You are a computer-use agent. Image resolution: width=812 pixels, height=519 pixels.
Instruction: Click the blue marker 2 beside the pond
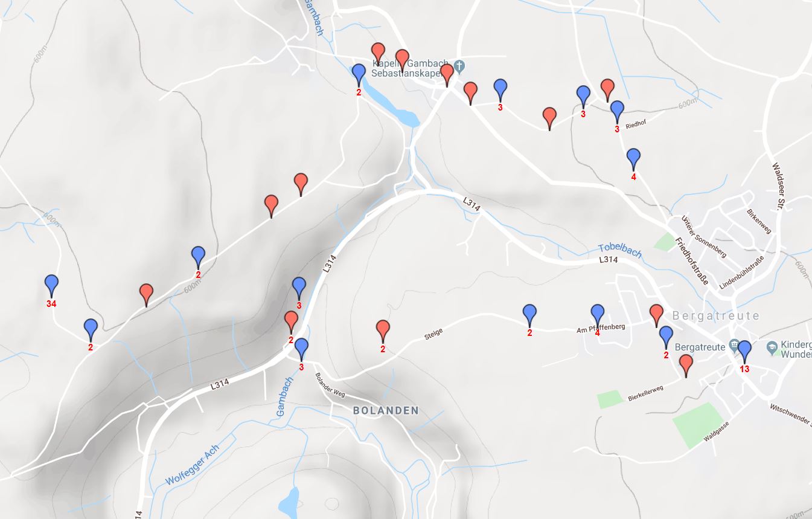[359, 75]
